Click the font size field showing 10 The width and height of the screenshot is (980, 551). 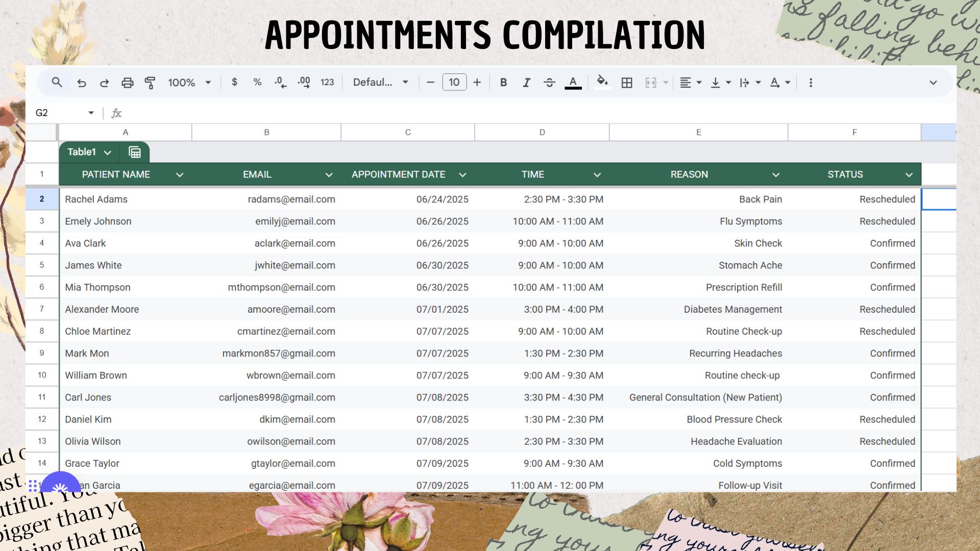click(454, 82)
